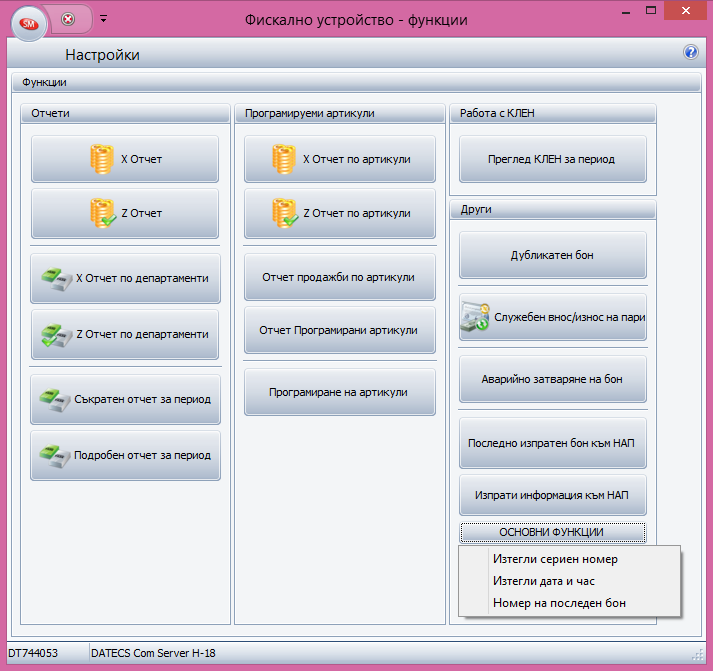The width and height of the screenshot is (713, 671).
Task: Click the cash icon on Подробен отчет за период
Action: [x=55, y=456]
